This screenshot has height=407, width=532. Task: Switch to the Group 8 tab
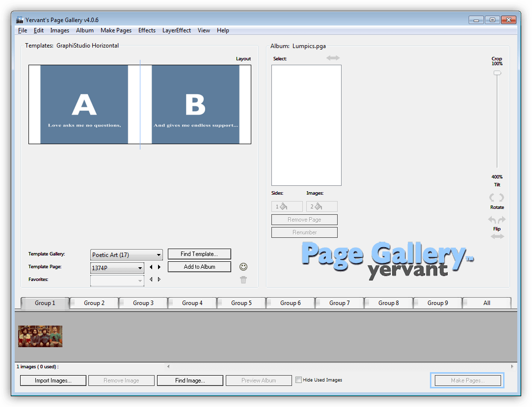(389, 303)
